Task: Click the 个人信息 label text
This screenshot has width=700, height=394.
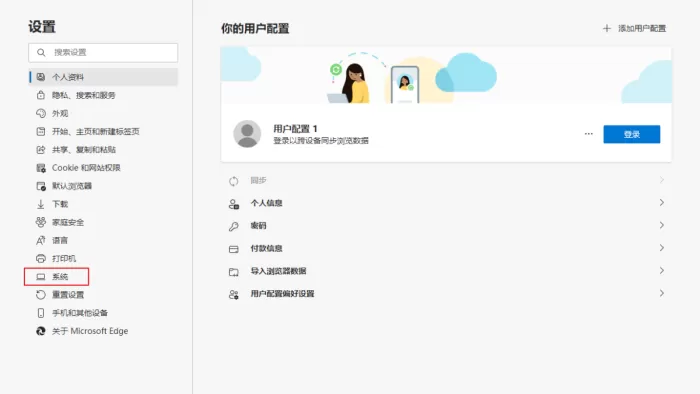Action: click(267, 203)
